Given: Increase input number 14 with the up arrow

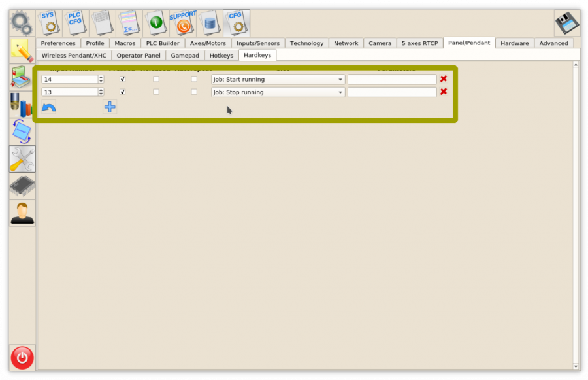Looking at the screenshot, I should click(101, 77).
